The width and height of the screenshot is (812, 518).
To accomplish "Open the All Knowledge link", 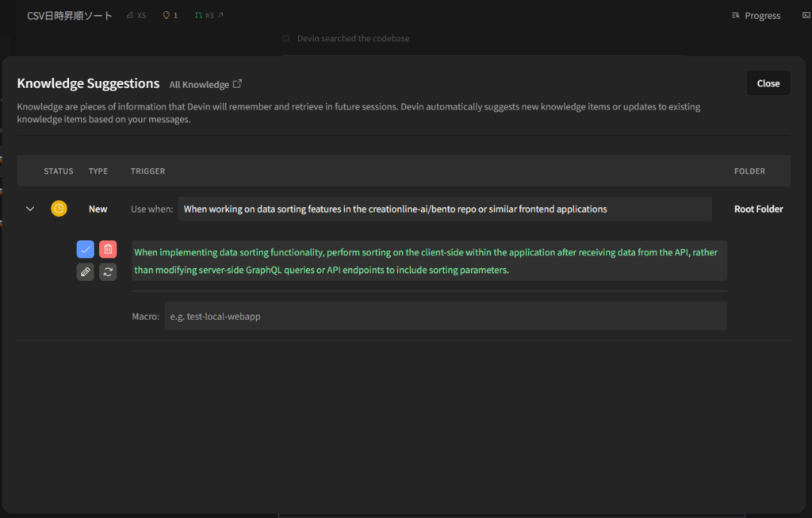I will point(199,84).
